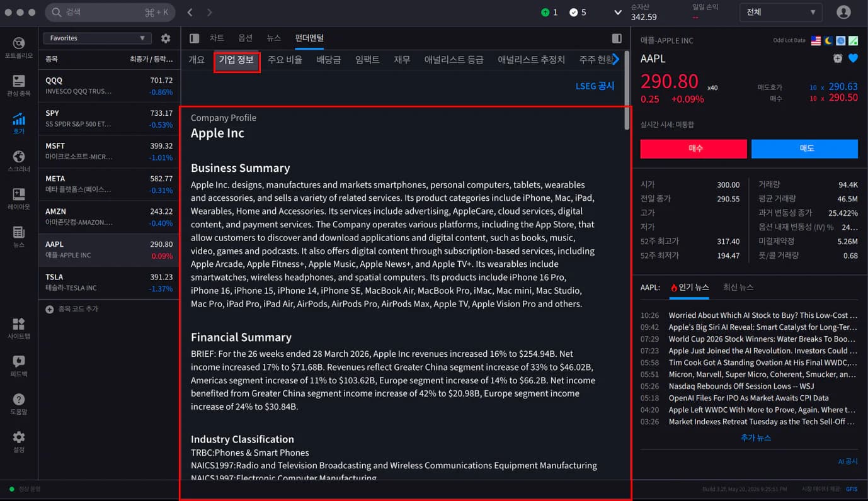Click 종목 코드 추가 to add ticker
Screen dimensions: 868x501
(78, 310)
